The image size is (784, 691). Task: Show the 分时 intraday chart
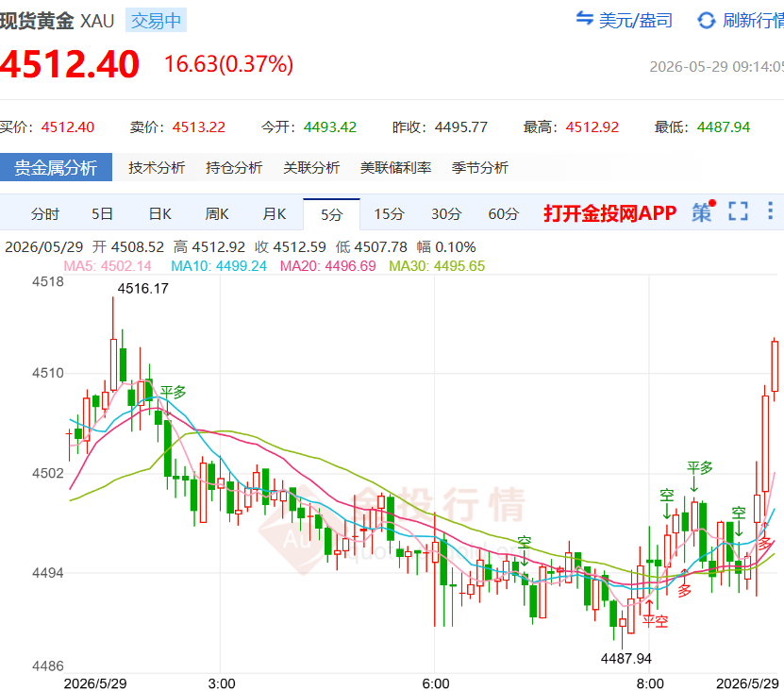(45, 214)
